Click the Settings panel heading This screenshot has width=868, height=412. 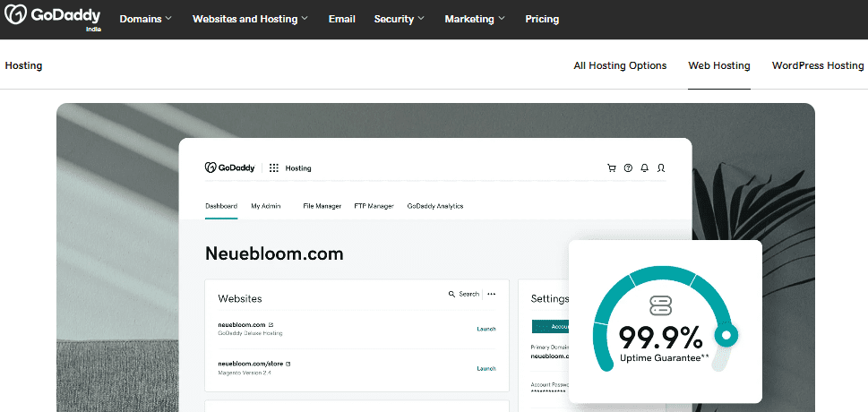(x=550, y=298)
